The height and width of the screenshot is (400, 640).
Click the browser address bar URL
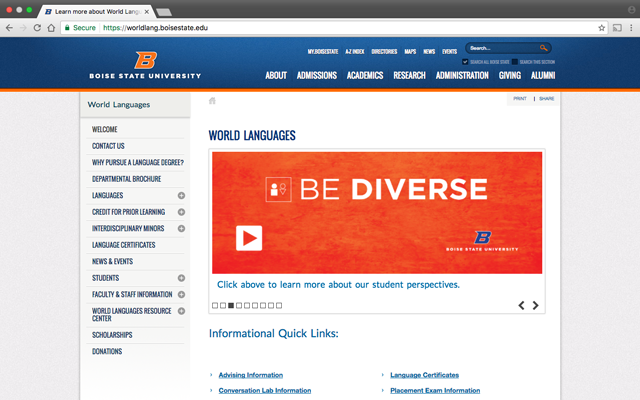[x=156, y=28]
